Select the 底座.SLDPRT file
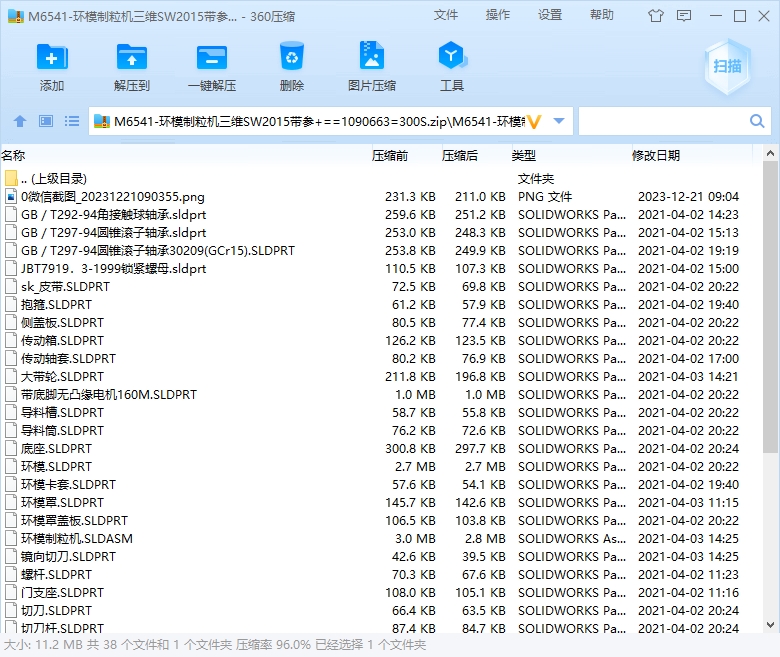The height and width of the screenshot is (657, 780). (381, 448)
